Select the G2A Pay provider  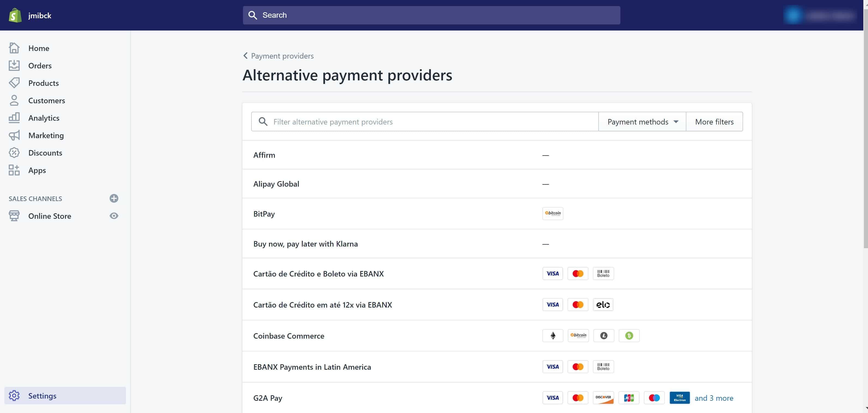[497, 397]
